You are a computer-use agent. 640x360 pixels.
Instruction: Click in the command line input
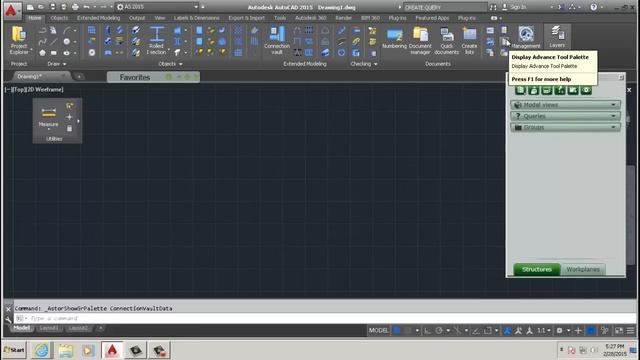click(x=324, y=318)
